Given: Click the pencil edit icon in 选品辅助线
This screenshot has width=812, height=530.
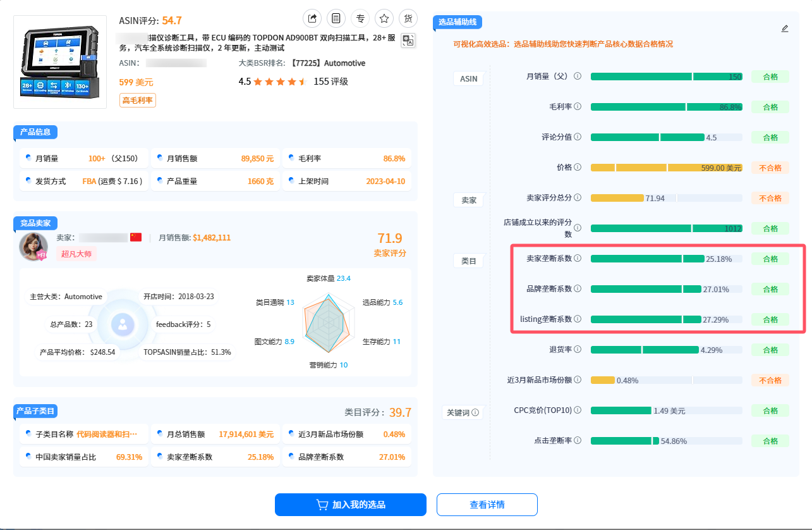Looking at the screenshot, I should pos(785,28).
